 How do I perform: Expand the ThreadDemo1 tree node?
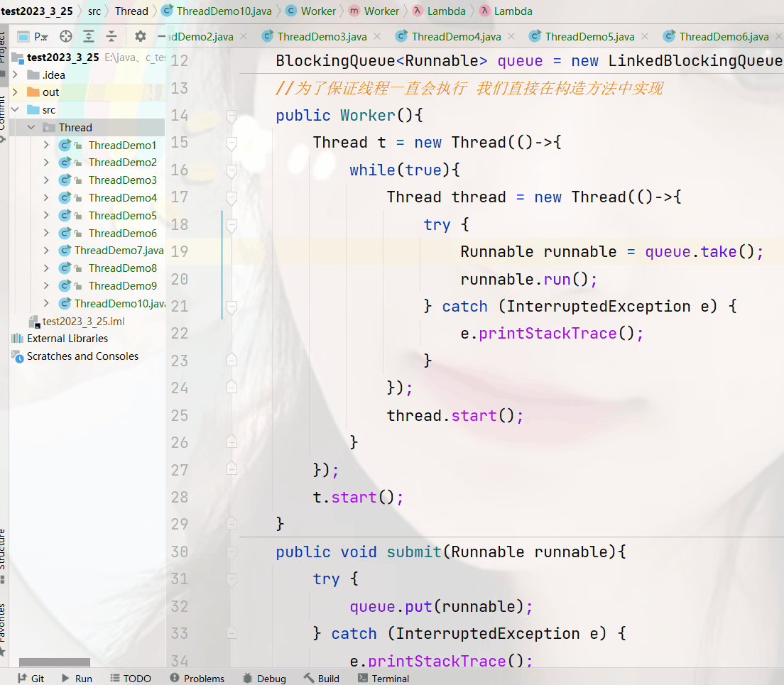(x=46, y=145)
